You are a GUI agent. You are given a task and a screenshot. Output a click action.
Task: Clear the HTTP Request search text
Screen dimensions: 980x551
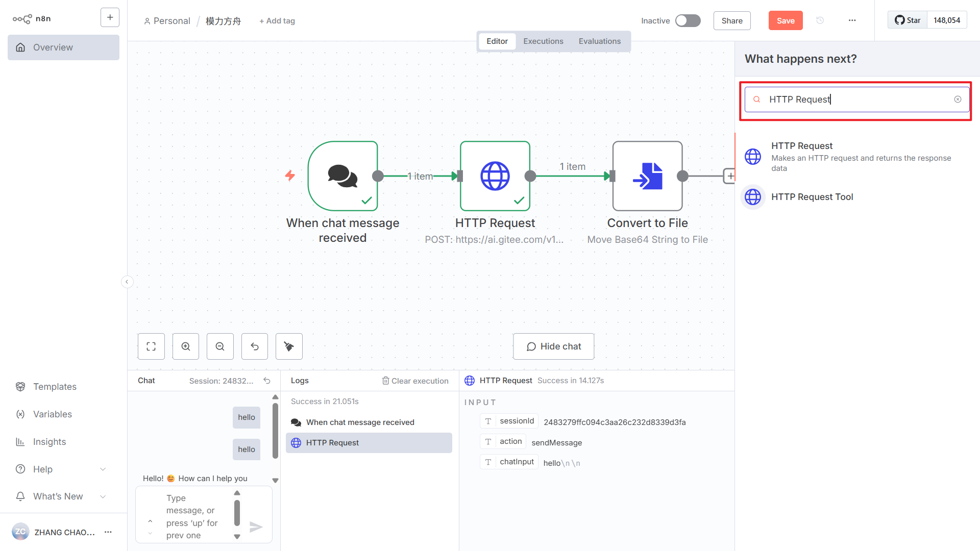pyautogui.click(x=958, y=99)
